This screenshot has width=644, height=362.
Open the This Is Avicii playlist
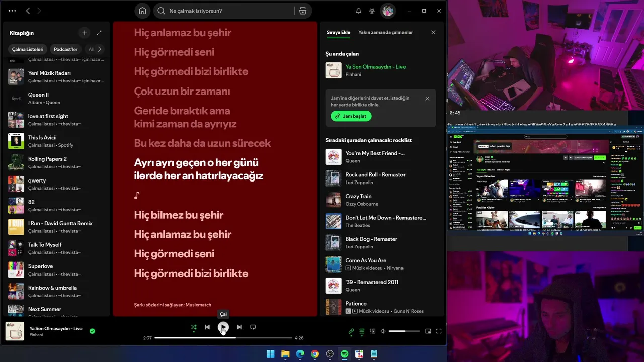(56, 141)
